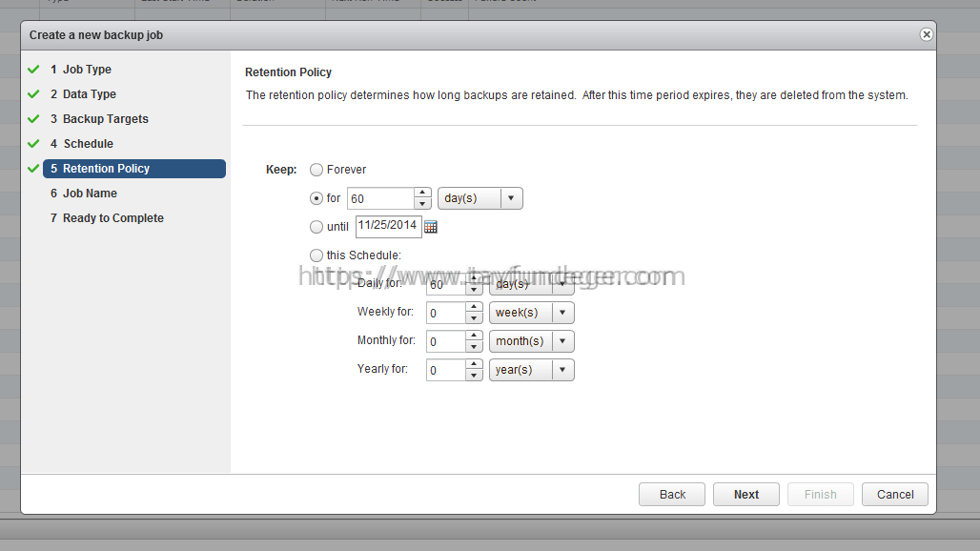Click the green checkmark beside Backup Targets
The height and width of the screenshot is (551, 980).
[x=33, y=119]
